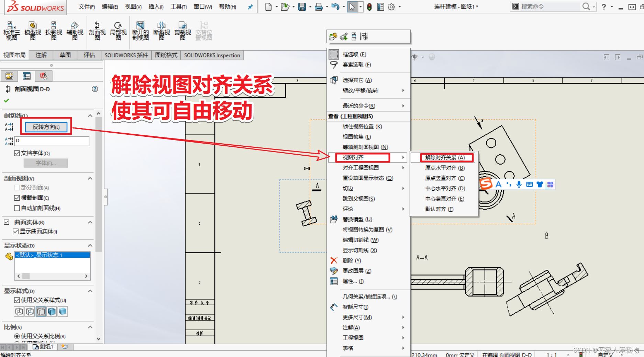Click the Print icon
644x357 pixels.
click(x=319, y=7)
